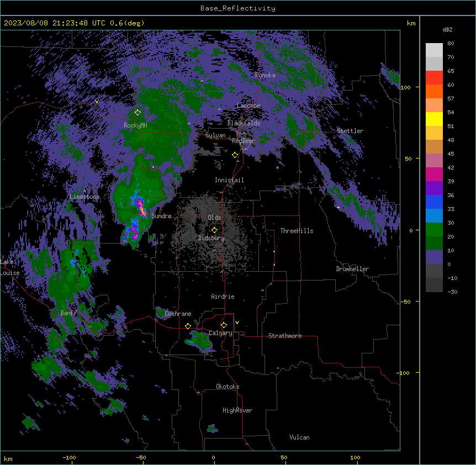Click the purple 0-10 dBZ legend swatch
Image resolution: width=476 pixels, height=465 pixels.
click(434, 257)
